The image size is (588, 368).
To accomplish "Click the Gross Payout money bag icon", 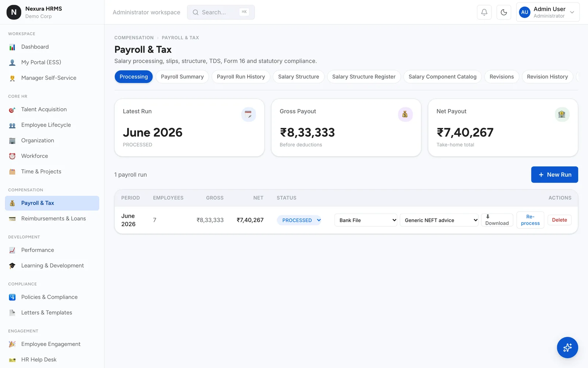I will click(x=405, y=114).
